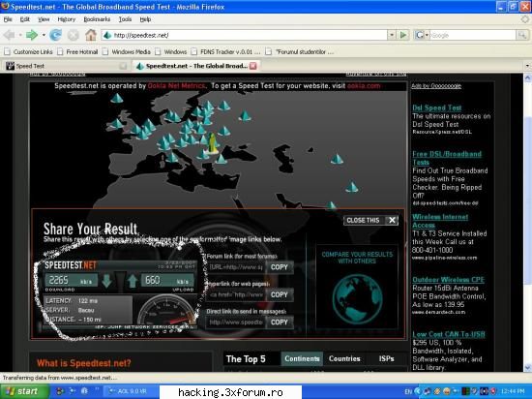Open the View menu
532x399 pixels.
[44, 19]
